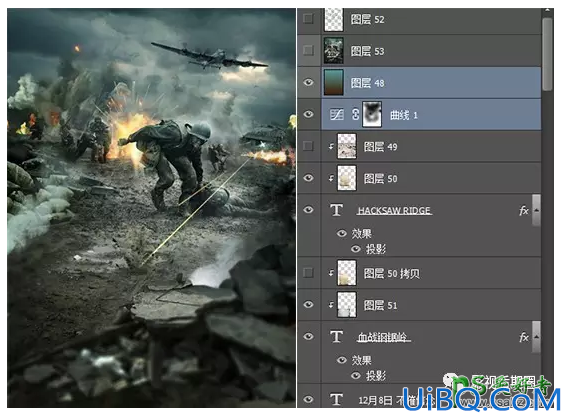Show the hidden 图层 53 layer

tap(308, 50)
